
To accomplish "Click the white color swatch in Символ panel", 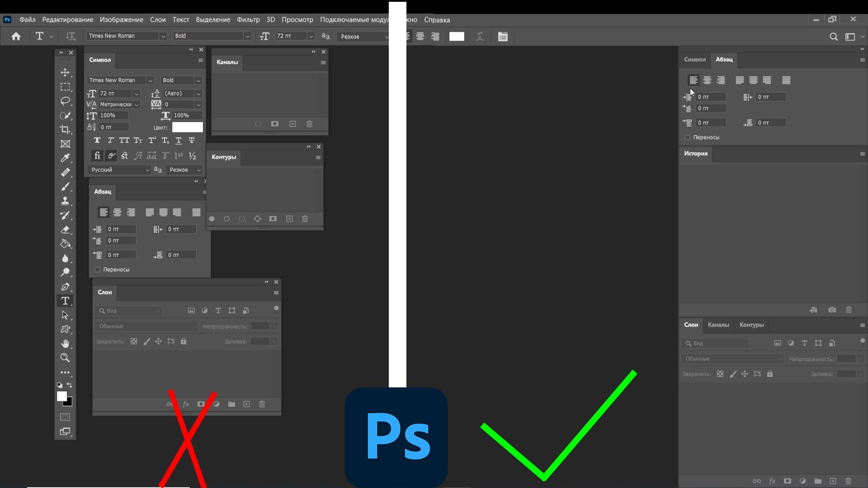I will tap(187, 127).
